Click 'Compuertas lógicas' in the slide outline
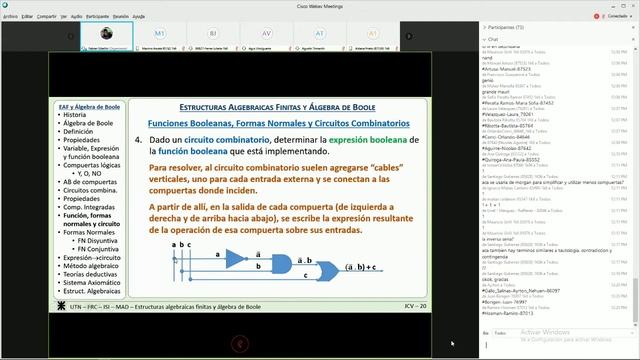This screenshot has width=640, height=360. pyautogui.click(x=92, y=165)
